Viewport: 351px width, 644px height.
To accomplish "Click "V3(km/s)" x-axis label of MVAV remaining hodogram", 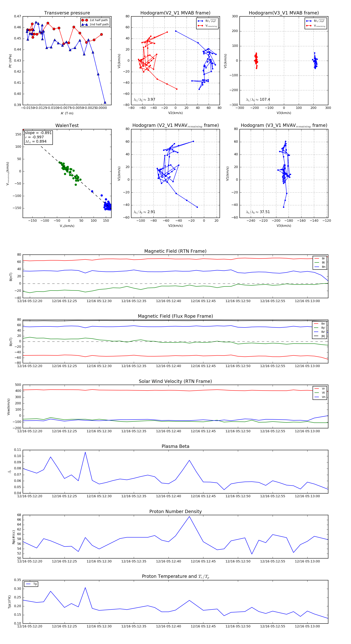I will (284, 226).
